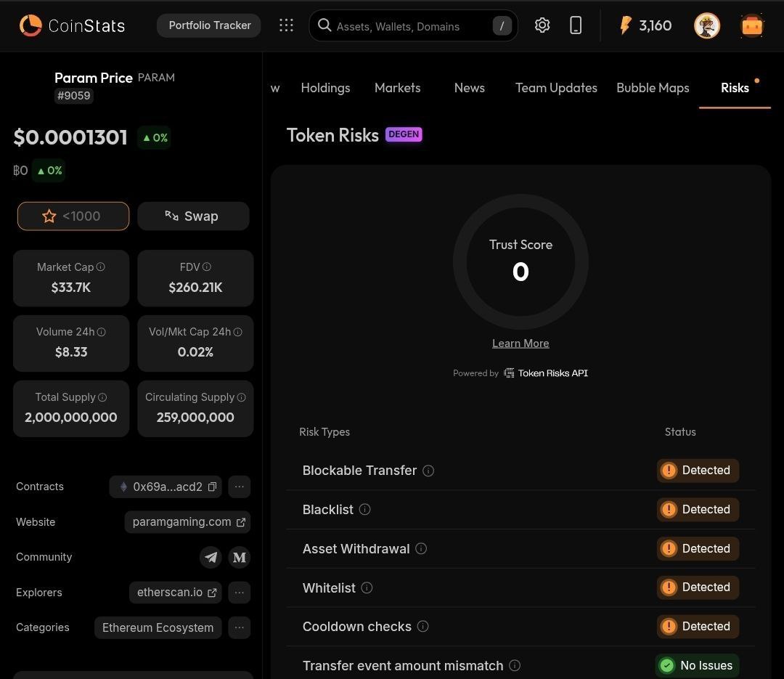
Task: Copy the 0x69a...acd2 contract address
Action: pyautogui.click(x=213, y=487)
